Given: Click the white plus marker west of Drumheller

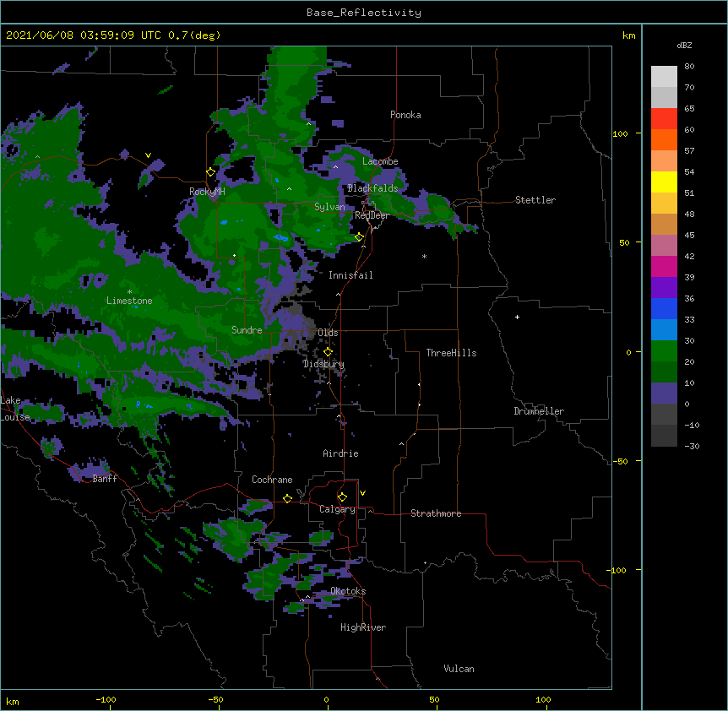Looking at the screenshot, I should (517, 317).
